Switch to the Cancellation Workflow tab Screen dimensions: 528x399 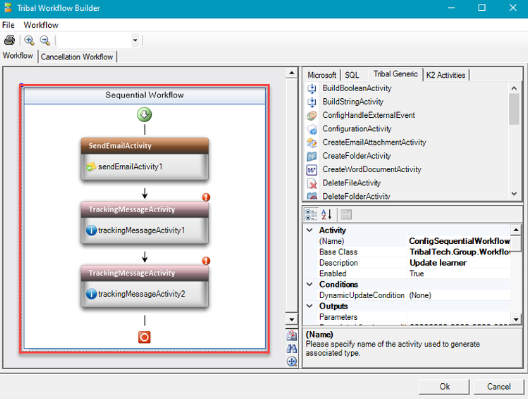point(77,57)
